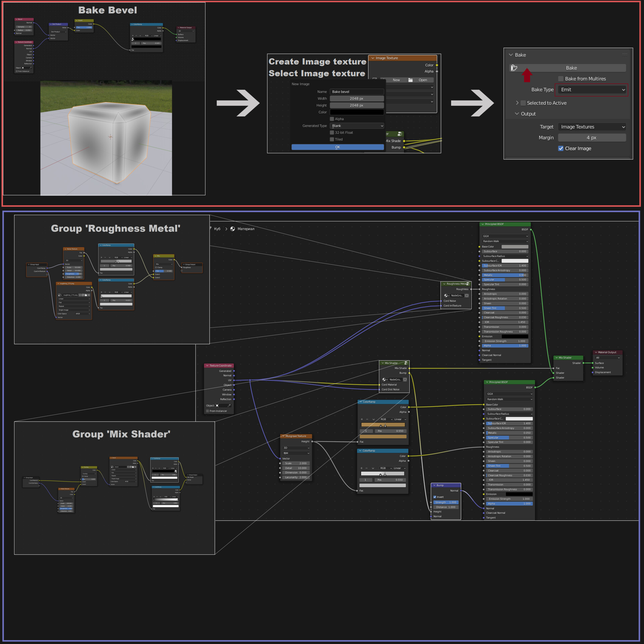The width and height of the screenshot is (644, 644).
Task: Toggle the Invert checkbox in the Bump node
Action: point(435,497)
